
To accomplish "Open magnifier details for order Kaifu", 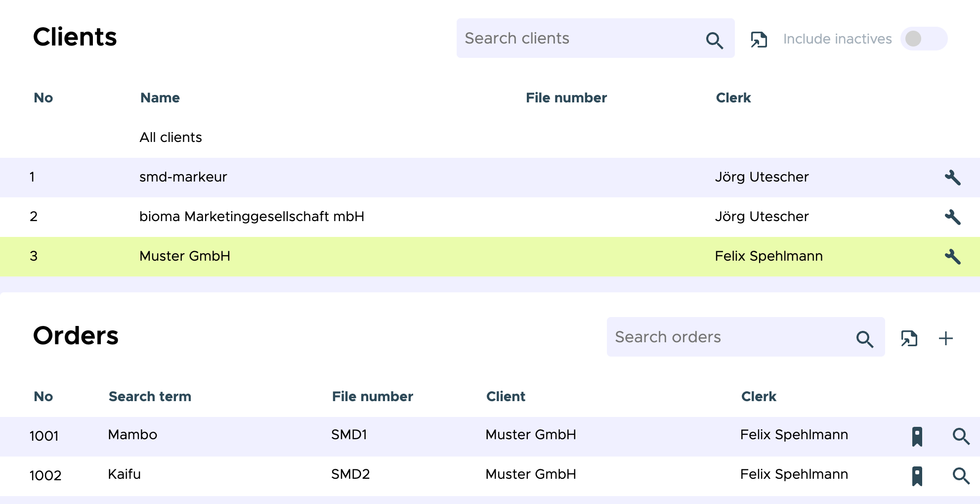I will pos(961,476).
